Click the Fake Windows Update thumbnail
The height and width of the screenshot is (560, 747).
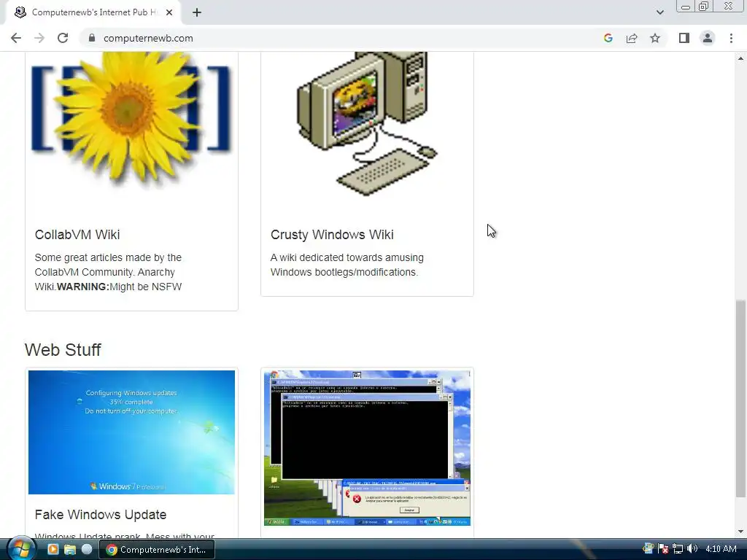(131, 432)
